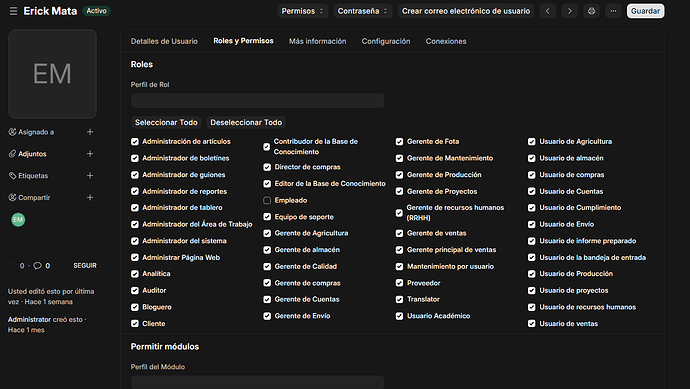This screenshot has width=690, height=389.
Task: Enable the Empleado role checkbox
Action: [x=267, y=200]
